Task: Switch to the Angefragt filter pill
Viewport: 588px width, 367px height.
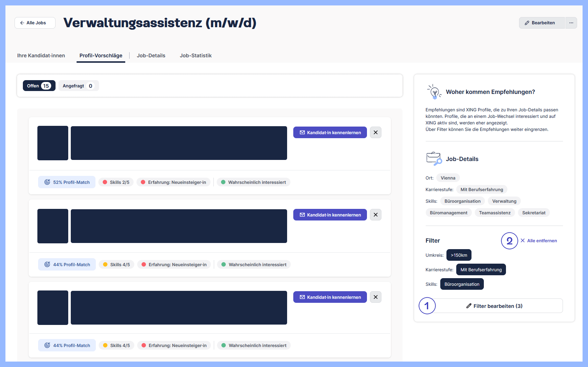Action: pyautogui.click(x=78, y=86)
